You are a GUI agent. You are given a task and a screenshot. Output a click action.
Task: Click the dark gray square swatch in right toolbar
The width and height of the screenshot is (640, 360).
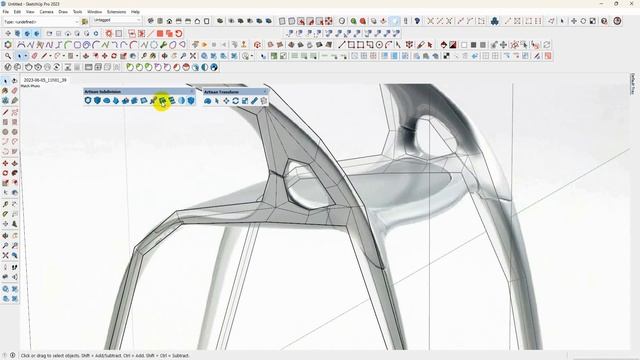(473, 45)
